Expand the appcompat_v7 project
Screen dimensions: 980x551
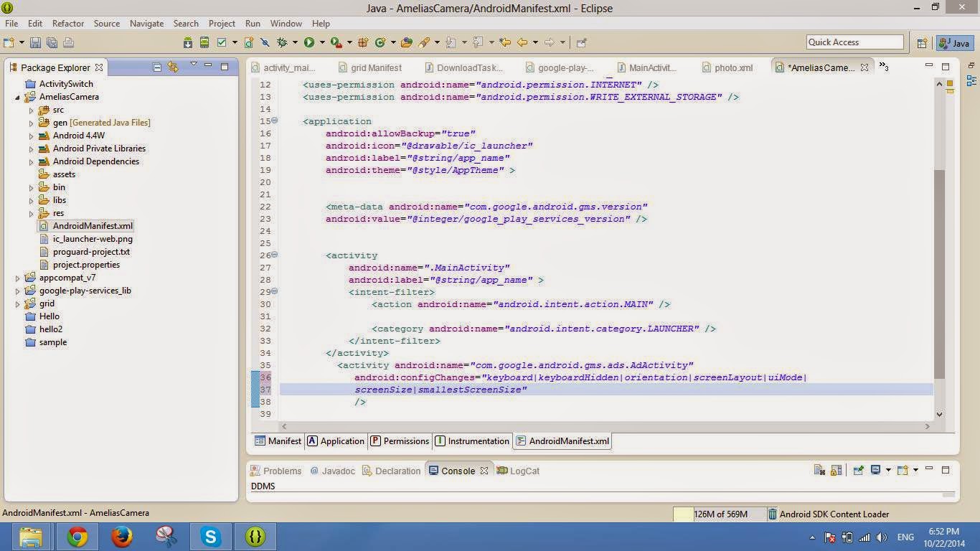(18, 278)
